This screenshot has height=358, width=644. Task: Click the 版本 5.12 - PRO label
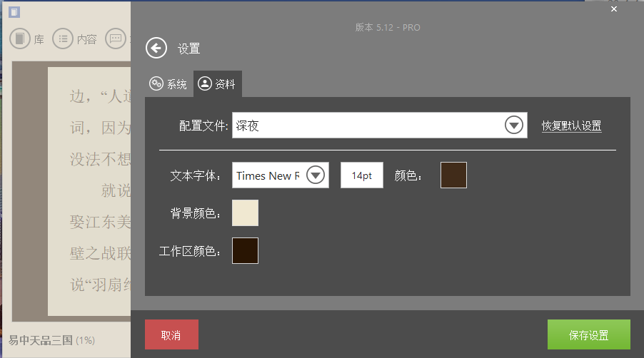[x=387, y=28]
